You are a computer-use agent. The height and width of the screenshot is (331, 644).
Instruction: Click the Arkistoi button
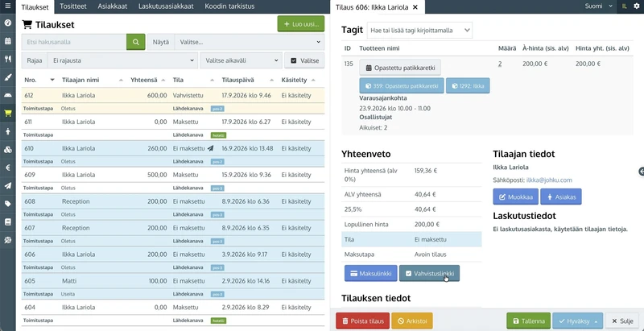pyautogui.click(x=412, y=321)
